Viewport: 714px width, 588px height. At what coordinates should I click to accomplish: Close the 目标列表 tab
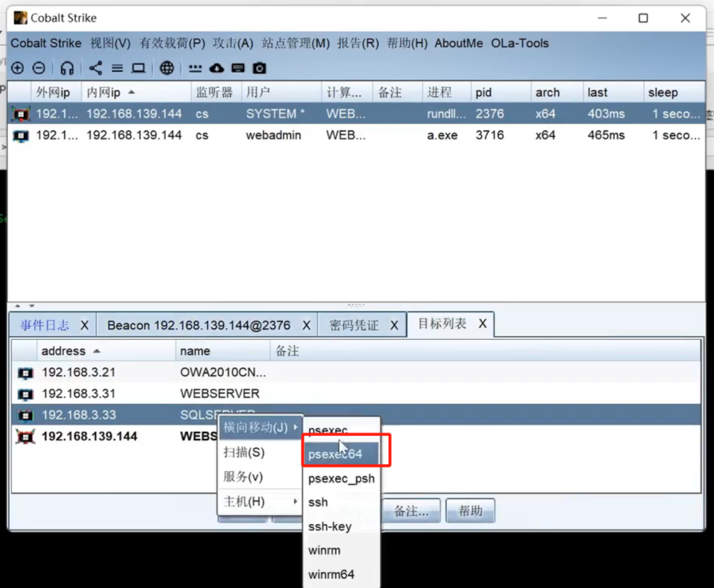483,323
